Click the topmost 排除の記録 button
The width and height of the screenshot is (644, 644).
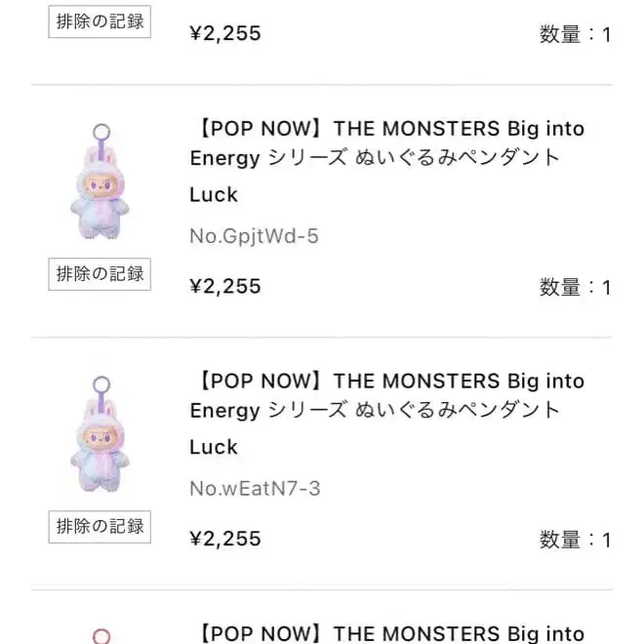pos(98,21)
